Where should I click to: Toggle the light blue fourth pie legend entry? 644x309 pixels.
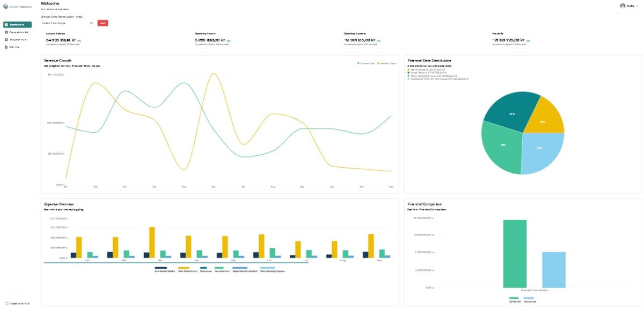click(x=438, y=79)
